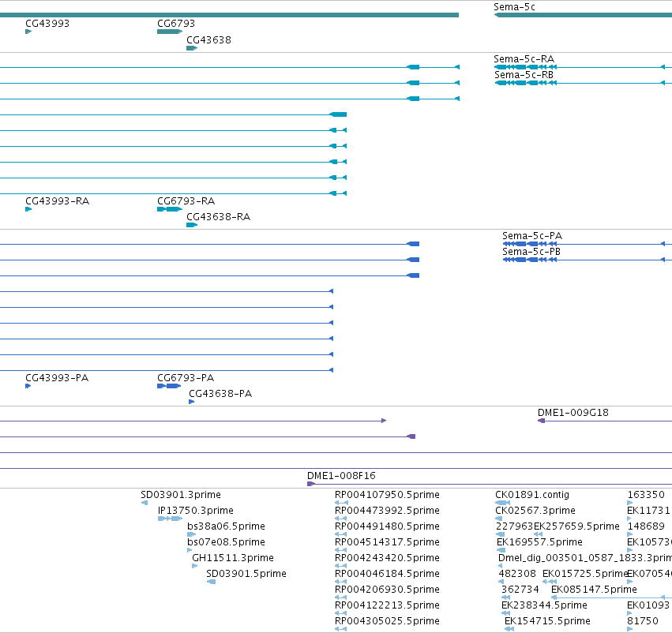Select the DME1-008F16 BAC label
This screenshot has width=672, height=633.
pos(341,476)
